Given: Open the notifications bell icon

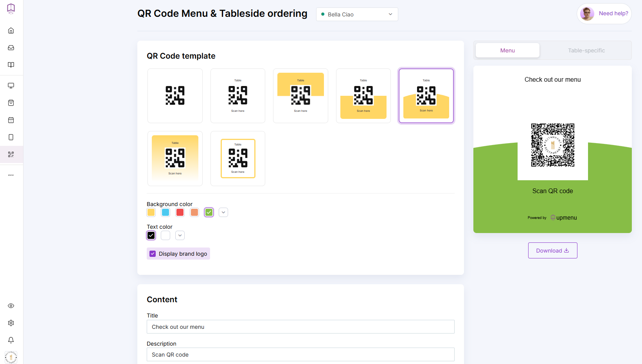Looking at the screenshot, I should [11, 340].
